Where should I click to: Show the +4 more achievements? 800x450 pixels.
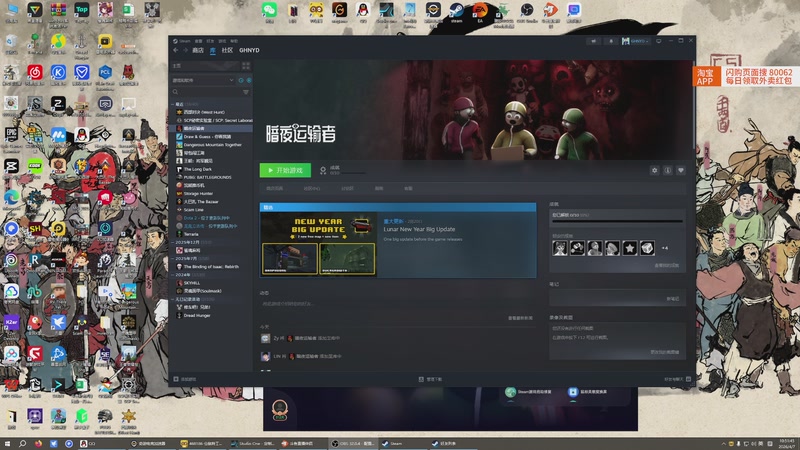665,248
